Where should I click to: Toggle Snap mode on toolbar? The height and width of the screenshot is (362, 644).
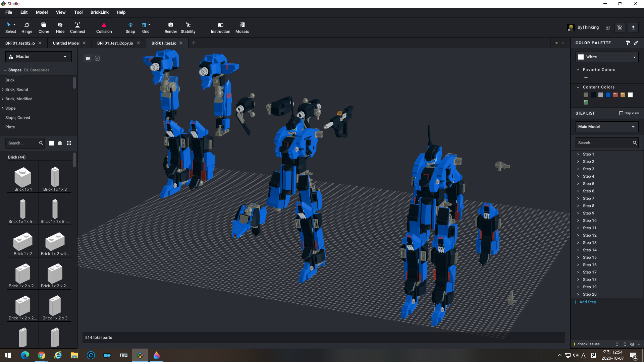130,27
